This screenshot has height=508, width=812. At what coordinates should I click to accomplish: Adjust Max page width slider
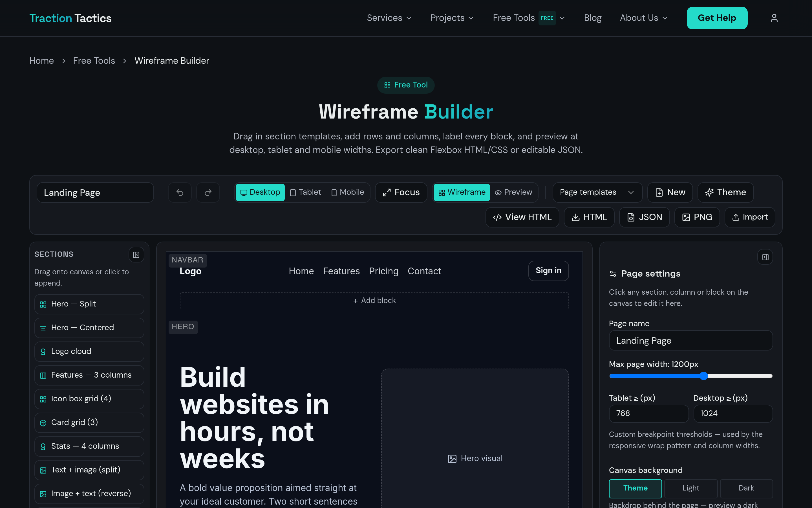click(x=690, y=376)
